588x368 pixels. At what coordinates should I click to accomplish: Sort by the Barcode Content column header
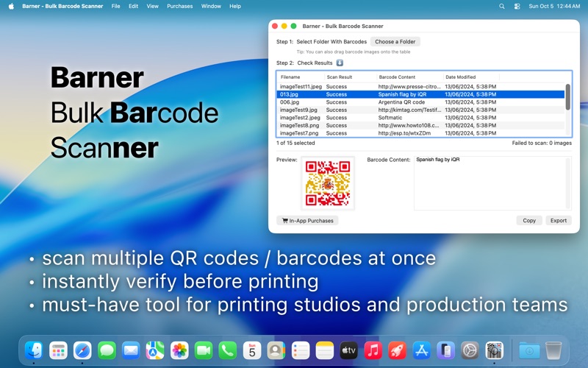410,77
